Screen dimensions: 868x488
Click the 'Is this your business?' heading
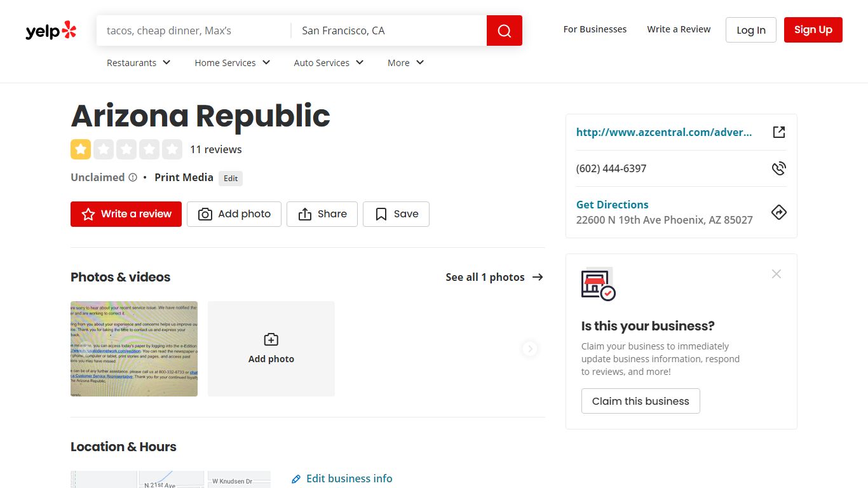(x=648, y=326)
